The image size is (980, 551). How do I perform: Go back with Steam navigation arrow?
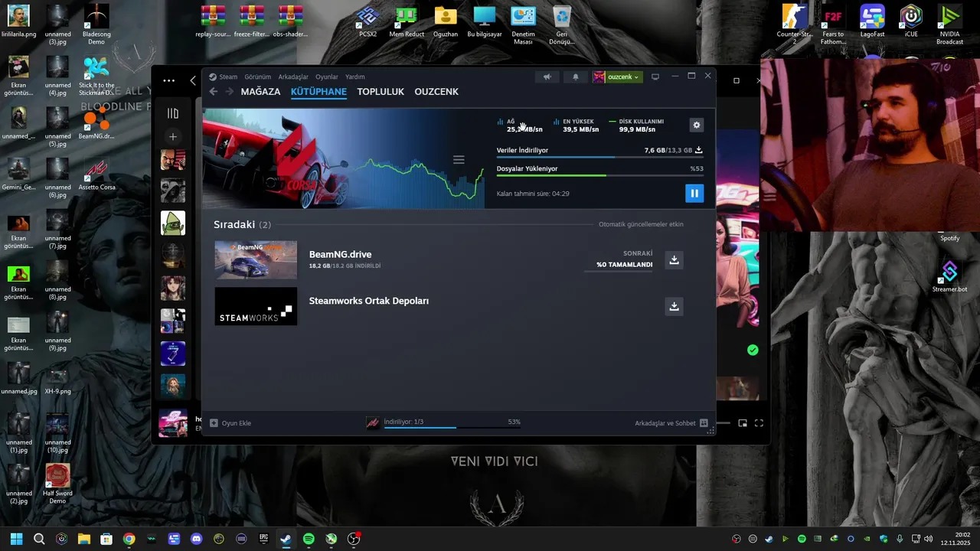[214, 92]
